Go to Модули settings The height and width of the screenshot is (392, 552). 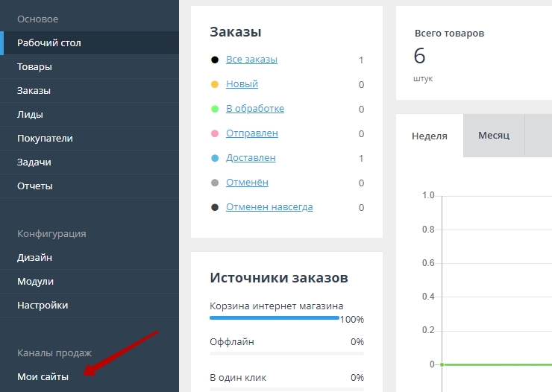click(36, 282)
